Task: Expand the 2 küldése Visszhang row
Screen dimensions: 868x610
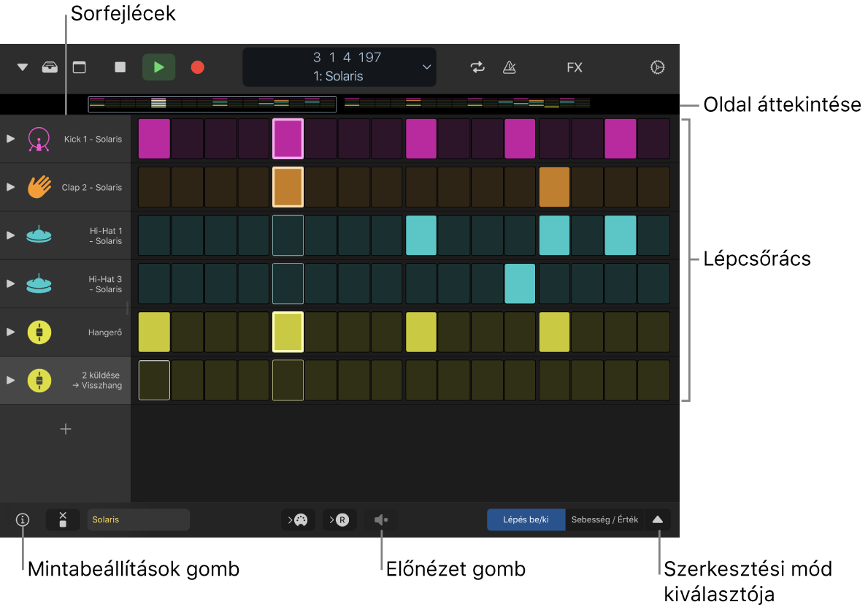Action: click(10, 381)
